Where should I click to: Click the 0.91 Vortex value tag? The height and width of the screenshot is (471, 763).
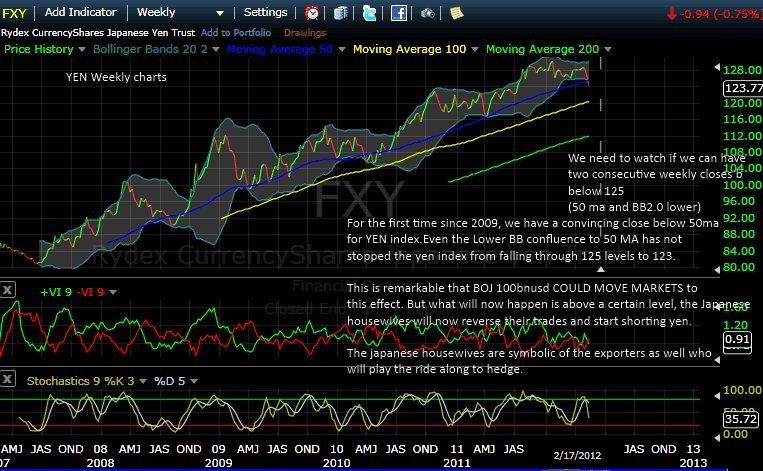pyautogui.click(x=737, y=339)
